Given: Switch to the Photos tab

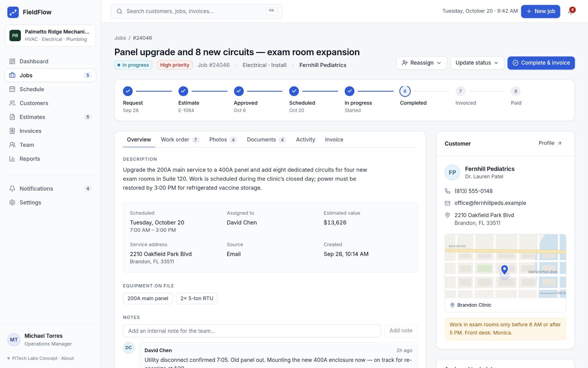Looking at the screenshot, I should click(x=223, y=140).
